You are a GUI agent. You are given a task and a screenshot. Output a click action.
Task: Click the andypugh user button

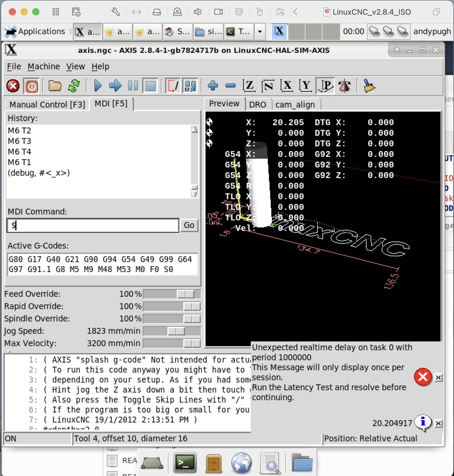tap(432, 31)
